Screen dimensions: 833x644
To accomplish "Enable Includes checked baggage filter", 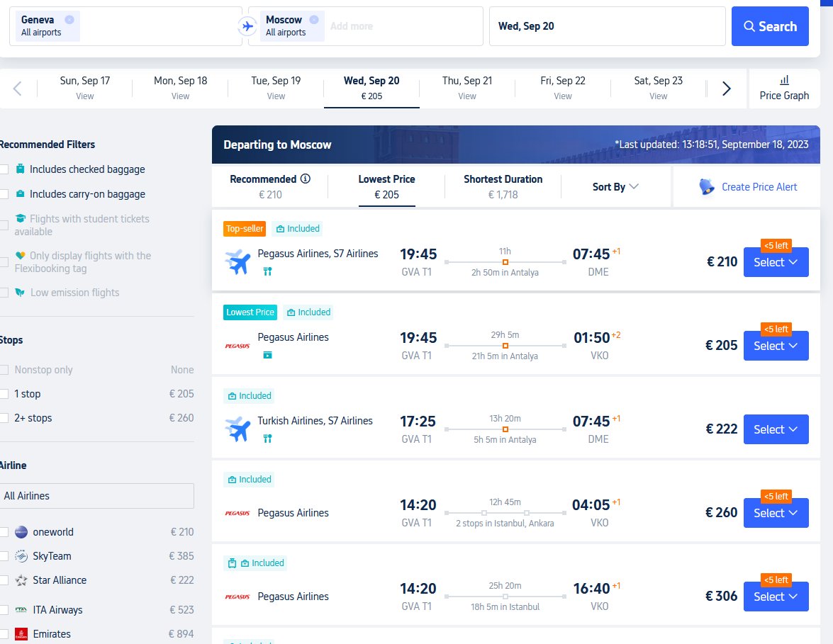I will (4, 169).
